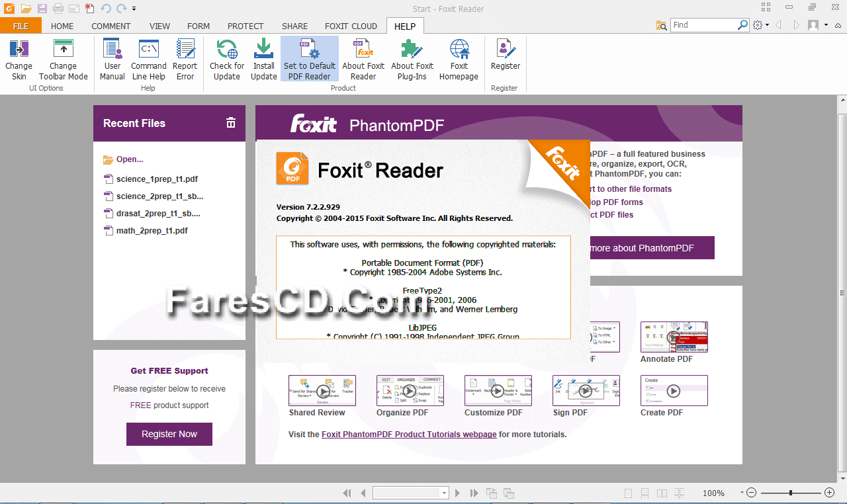Click the user account avatar icon

[813, 25]
